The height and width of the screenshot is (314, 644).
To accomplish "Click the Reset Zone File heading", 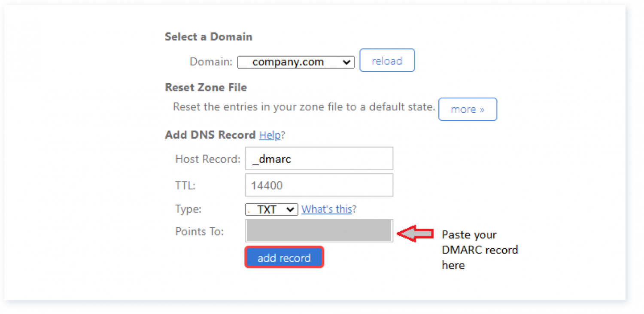I will tap(206, 87).
